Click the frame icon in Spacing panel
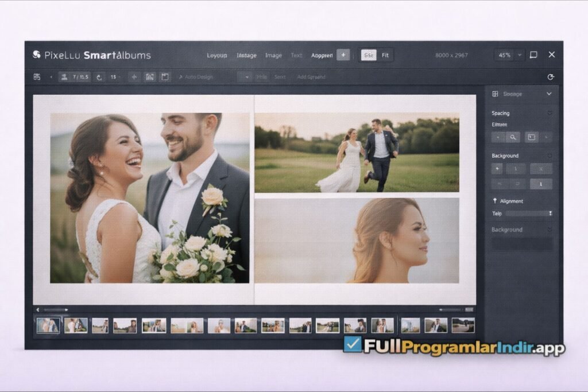This screenshot has height=392, width=588. click(531, 137)
